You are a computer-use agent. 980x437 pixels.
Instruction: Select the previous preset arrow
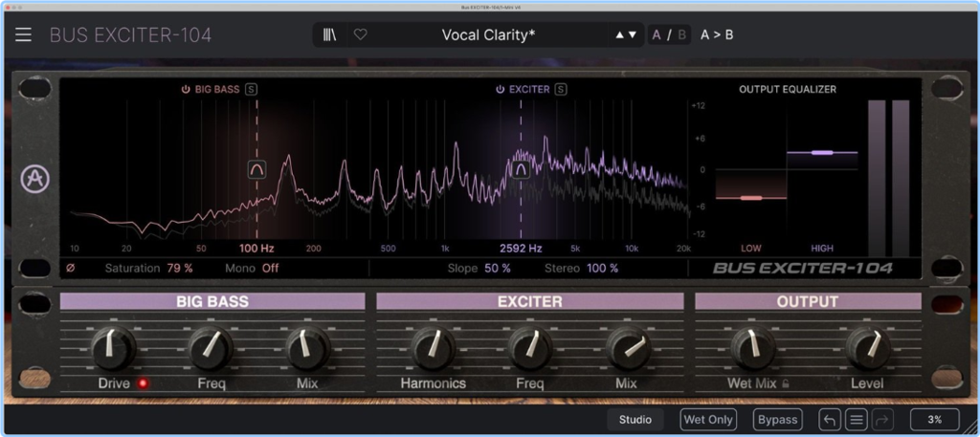(x=619, y=35)
